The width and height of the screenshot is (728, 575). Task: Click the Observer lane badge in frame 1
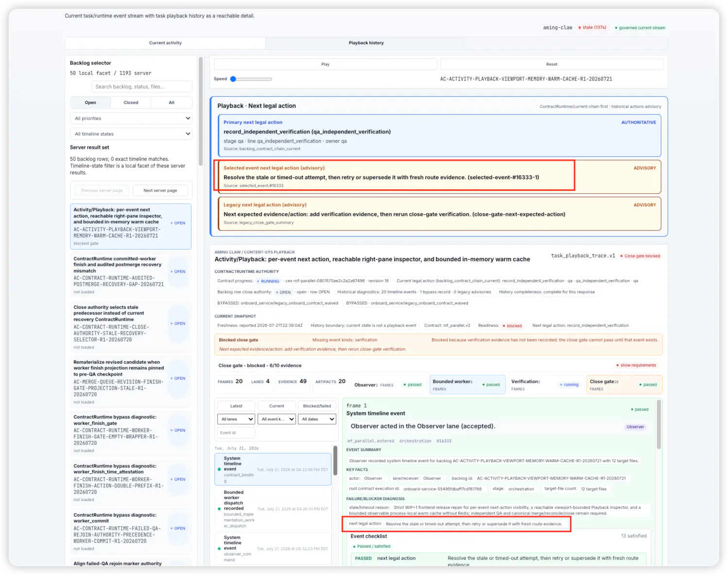coord(635,427)
